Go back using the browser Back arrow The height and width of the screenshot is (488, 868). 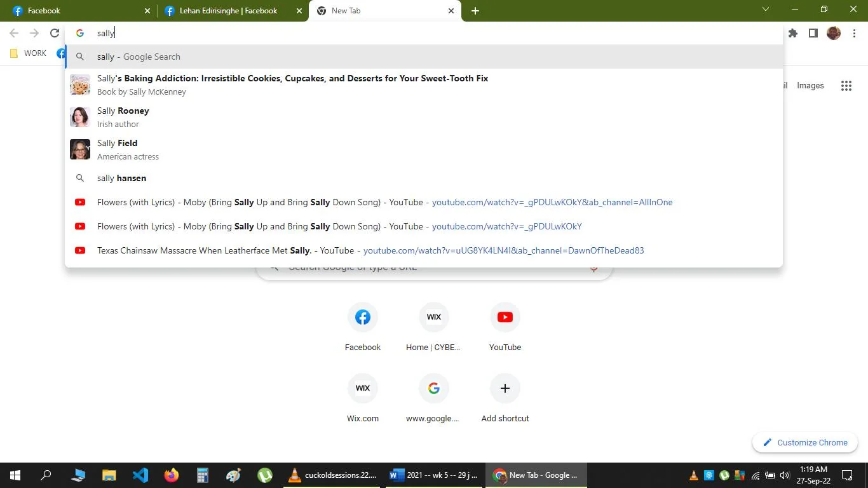pos(14,33)
